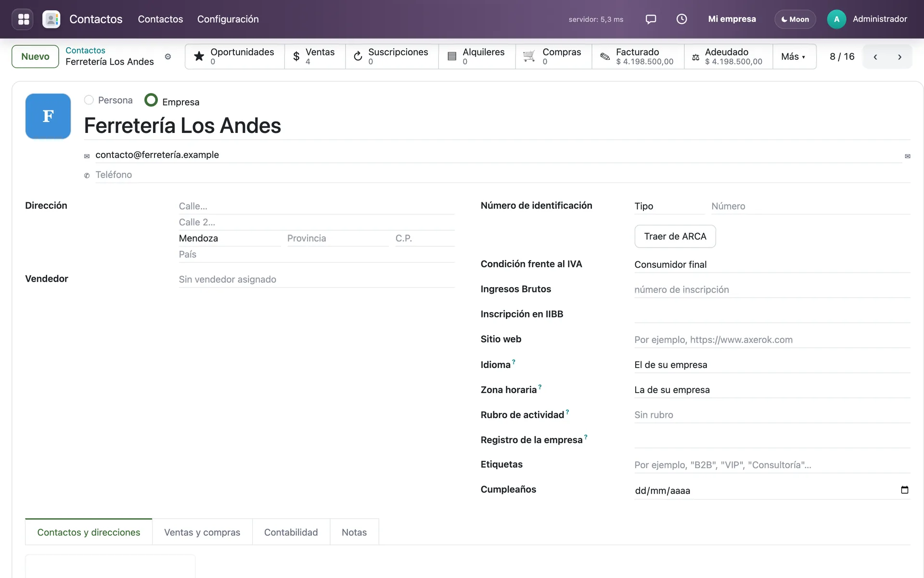Click the Nuevo button

tap(35, 56)
